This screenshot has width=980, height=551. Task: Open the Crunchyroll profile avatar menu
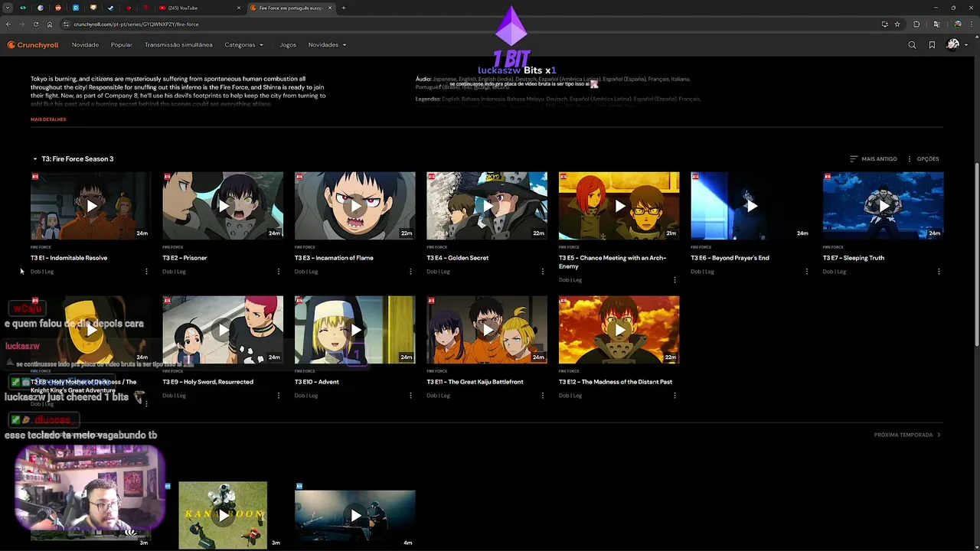click(x=955, y=45)
